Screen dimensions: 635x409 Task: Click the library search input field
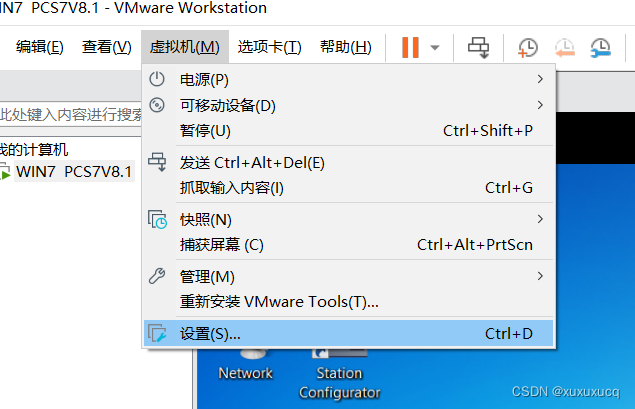click(70, 115)
